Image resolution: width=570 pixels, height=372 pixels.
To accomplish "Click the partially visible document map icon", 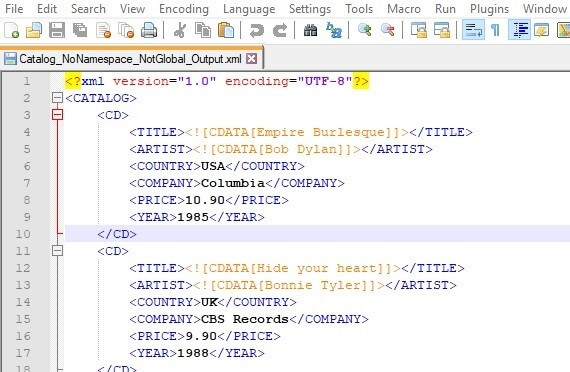I will 563,30.
